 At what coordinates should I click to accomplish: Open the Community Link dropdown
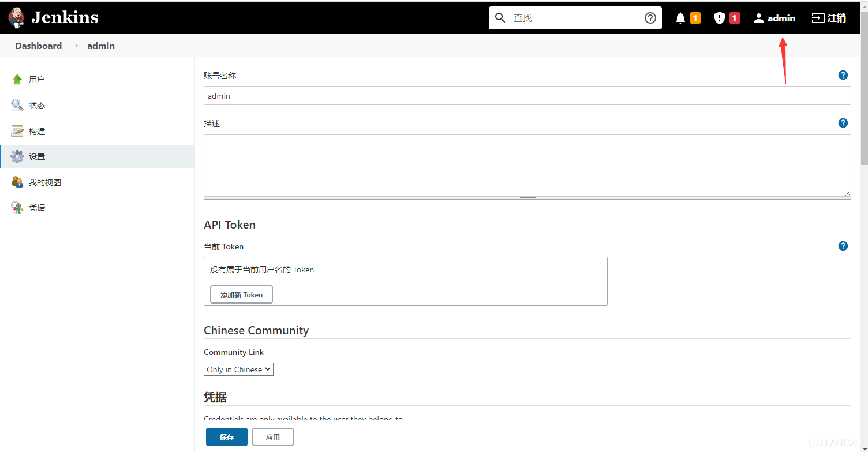coord(238,369)
